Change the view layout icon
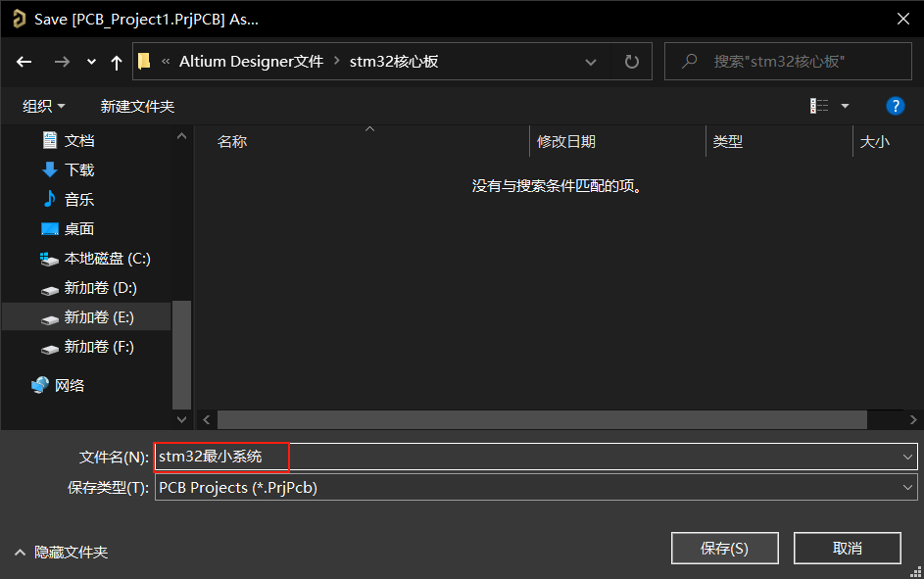This screenshot has width=924, height=579. [x=819, y=106]
